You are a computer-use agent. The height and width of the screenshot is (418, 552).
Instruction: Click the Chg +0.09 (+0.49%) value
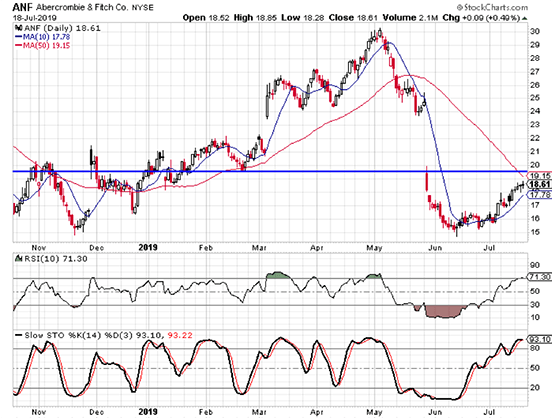[x=481, y=18]
